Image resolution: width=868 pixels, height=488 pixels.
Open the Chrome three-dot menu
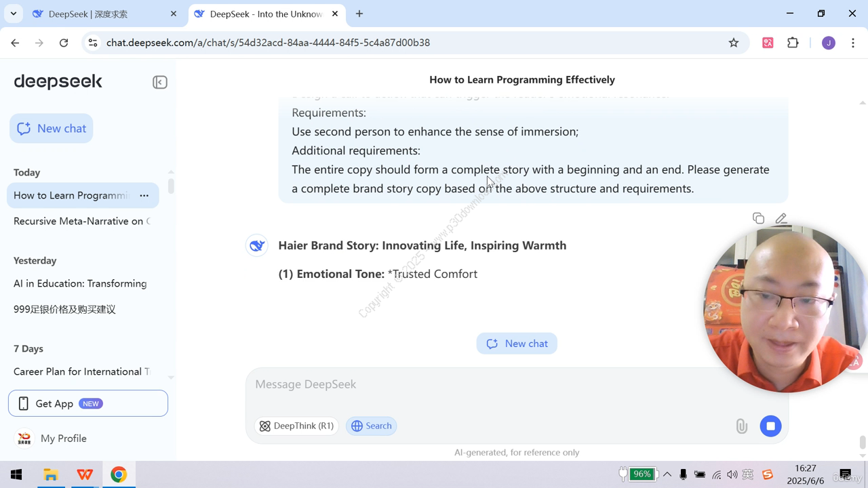click(x=853, y=43)
